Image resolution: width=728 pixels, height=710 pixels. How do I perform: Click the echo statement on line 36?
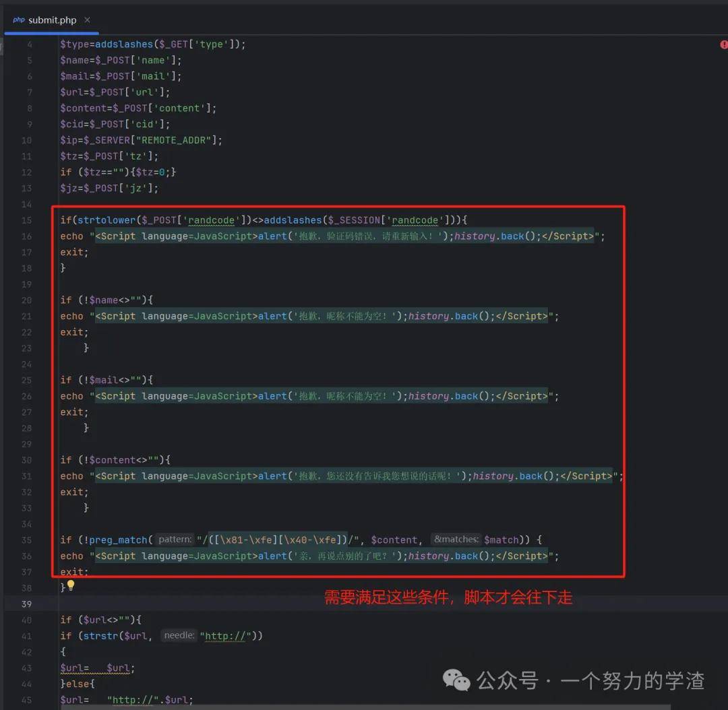pos(309,556)
